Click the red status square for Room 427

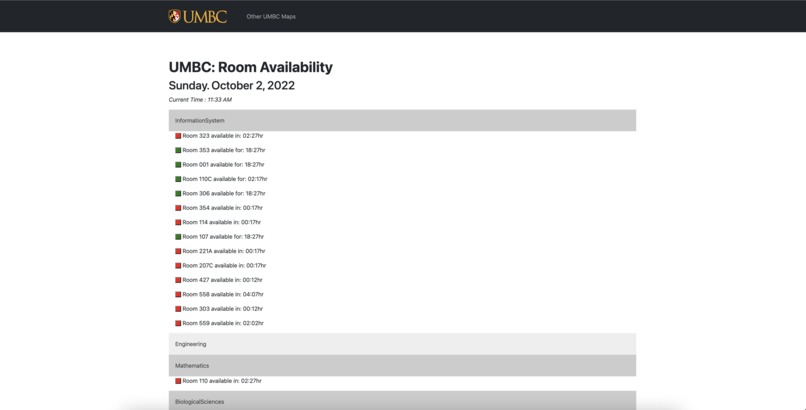[x=178, y=280]
